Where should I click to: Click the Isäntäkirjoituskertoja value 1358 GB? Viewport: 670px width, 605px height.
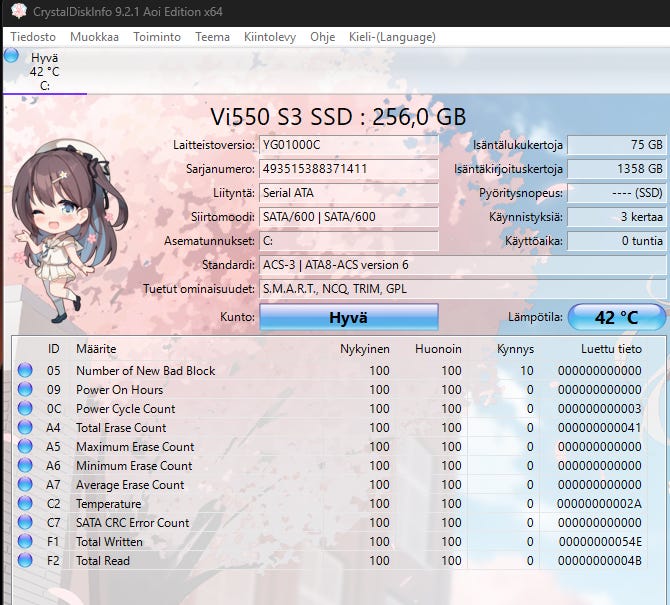[x=617, y=169]
